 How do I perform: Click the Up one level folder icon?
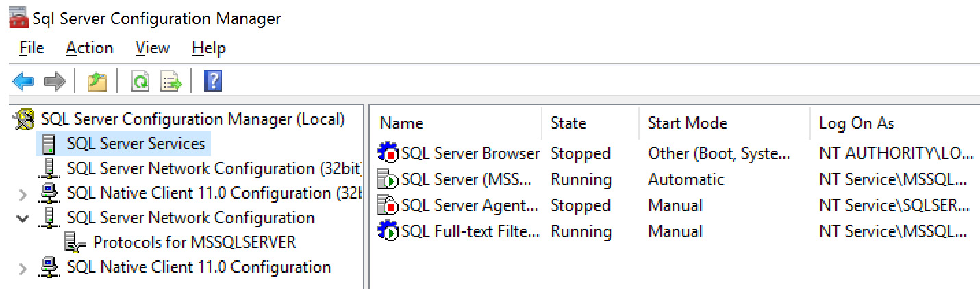click(97, 82)
